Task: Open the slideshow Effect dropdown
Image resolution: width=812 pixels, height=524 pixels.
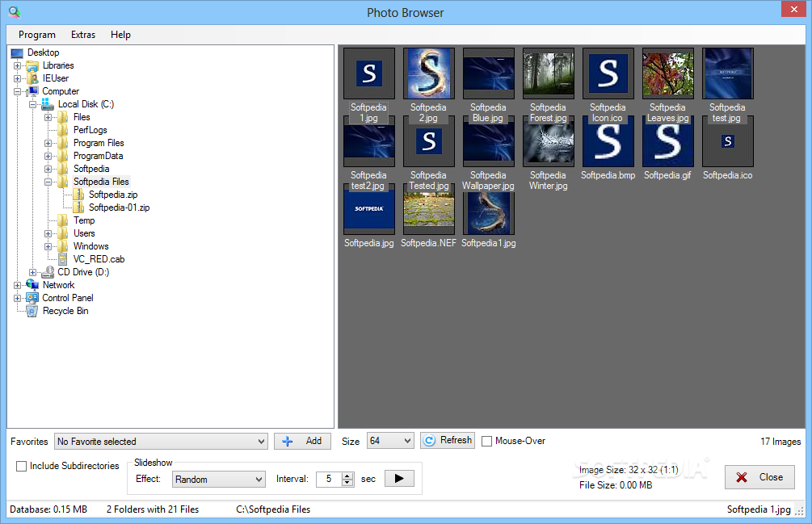Action: (x=218, y=479)
